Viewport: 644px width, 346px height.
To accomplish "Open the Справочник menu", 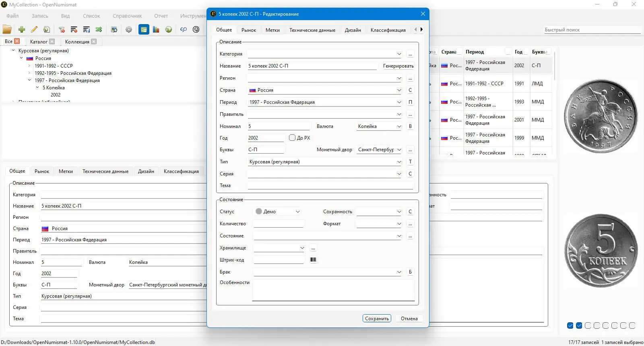I will 127,16.
